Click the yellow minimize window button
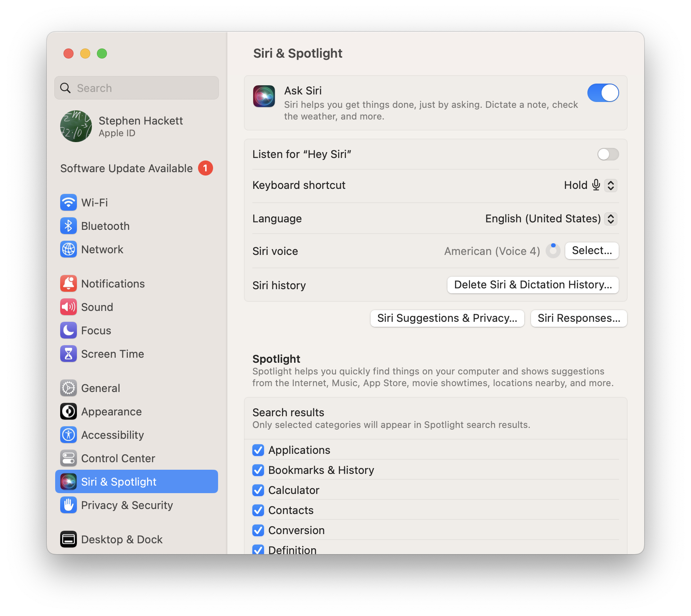The width and height of the screenshot is (691, 616). pos(85,53)
